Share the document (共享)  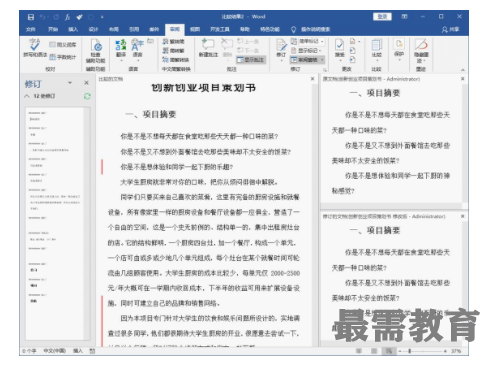(450, 29)
